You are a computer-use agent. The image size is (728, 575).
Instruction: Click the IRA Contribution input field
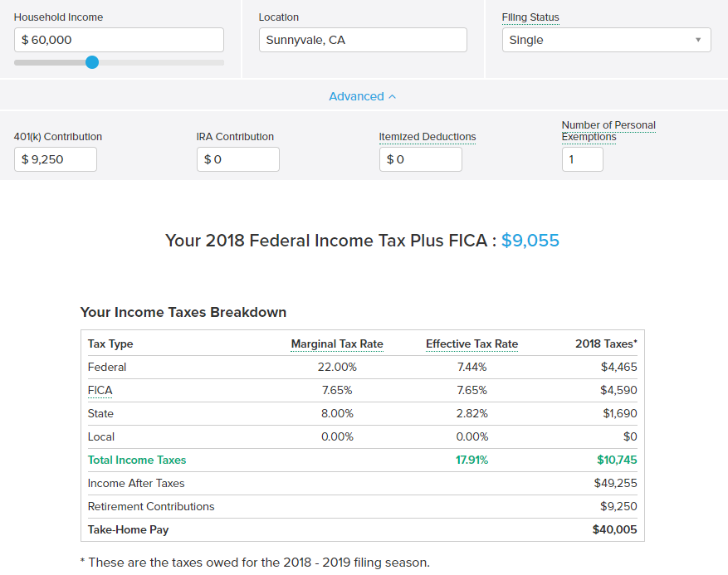click(x=238, y=159)
